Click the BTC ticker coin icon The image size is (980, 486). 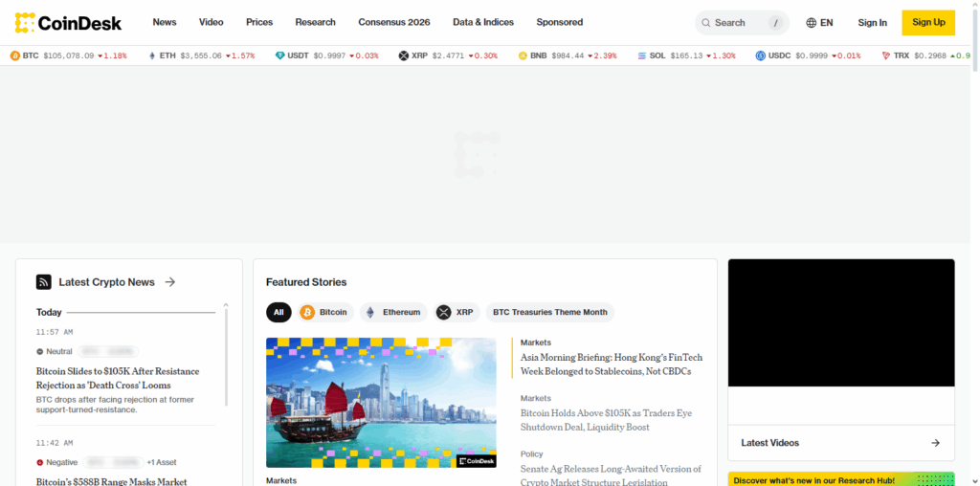click(15, 55)
